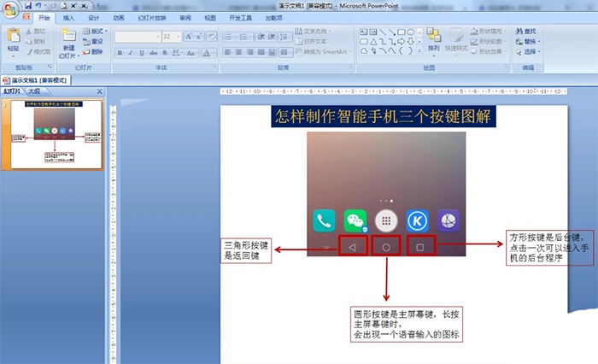Image resolution: width=598 pixels, height=364 pixels.
Task: Switch to the 动画 ribbon tab
Action: (x=119, y=18)
